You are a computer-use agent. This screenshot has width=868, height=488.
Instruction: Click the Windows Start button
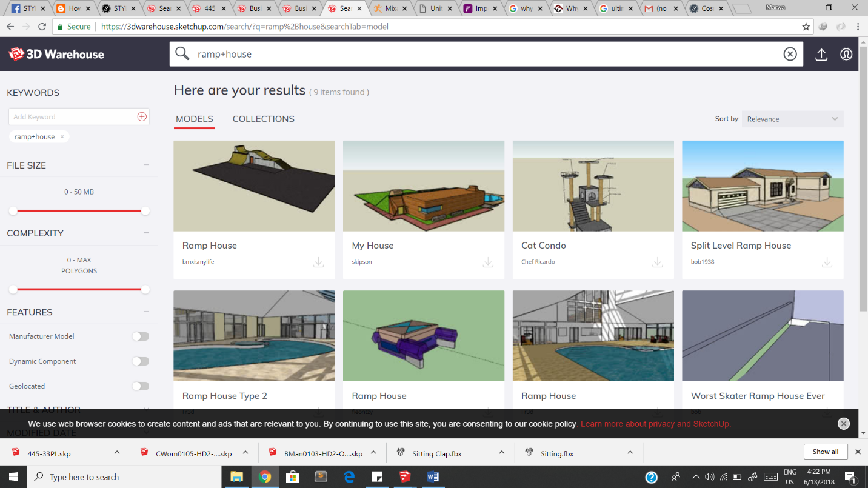tap(13, 476)
